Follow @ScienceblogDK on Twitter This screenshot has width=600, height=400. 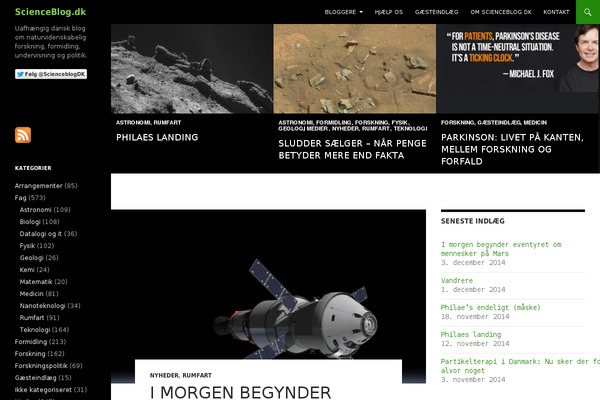point(51,74)
